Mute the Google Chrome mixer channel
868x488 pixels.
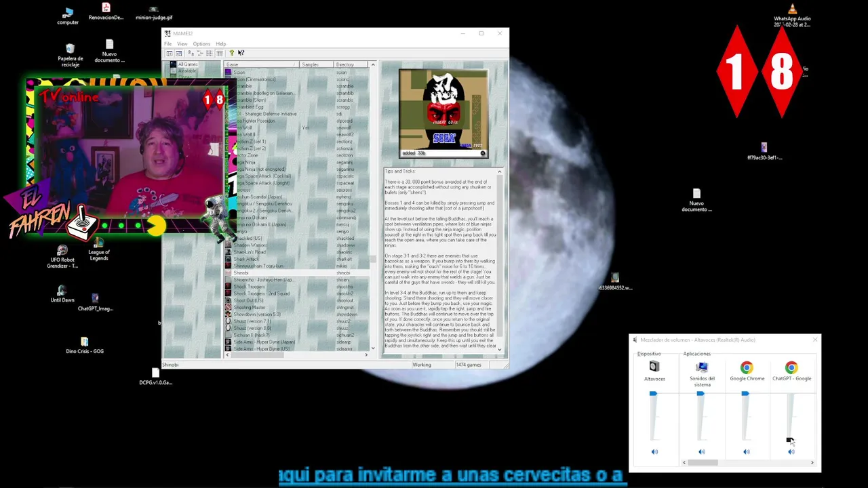point(747,452)
